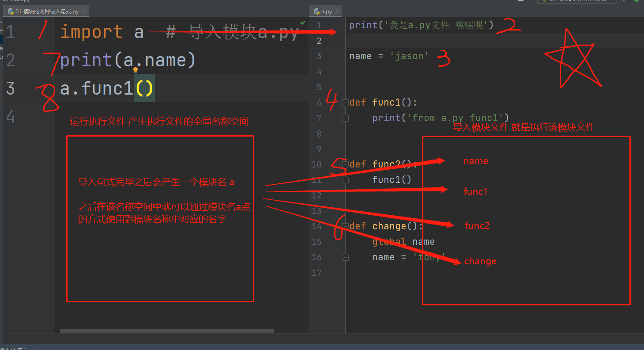
Task: Click the horizontal scrollbar of left editor
Action: pyautogui.click(x=167, y=331)
